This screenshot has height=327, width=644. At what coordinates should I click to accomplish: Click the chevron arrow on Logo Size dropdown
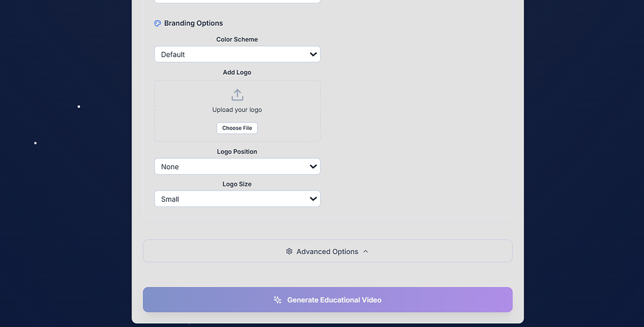click(314, 199)
